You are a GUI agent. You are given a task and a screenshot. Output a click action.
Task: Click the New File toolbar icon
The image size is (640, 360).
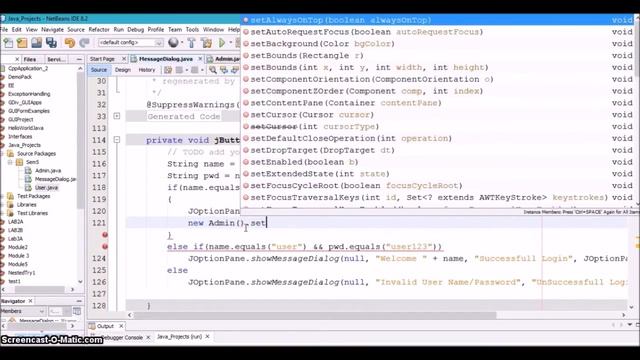coord(8,42)
